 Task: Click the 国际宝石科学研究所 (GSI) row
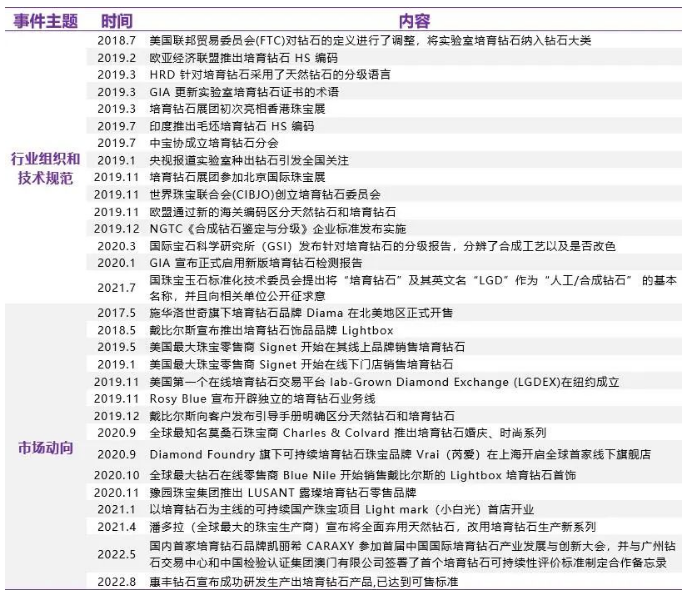pos(383,246)
